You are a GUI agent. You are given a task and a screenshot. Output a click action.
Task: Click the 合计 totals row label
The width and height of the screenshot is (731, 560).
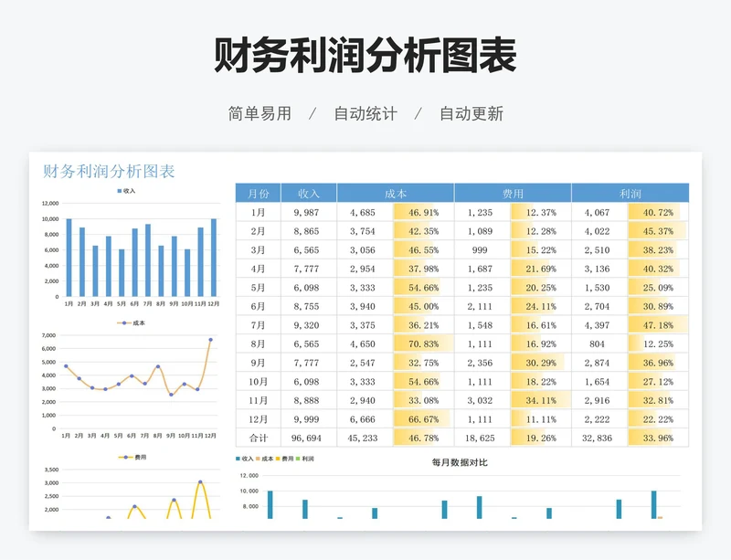click(x=259, y=438)
